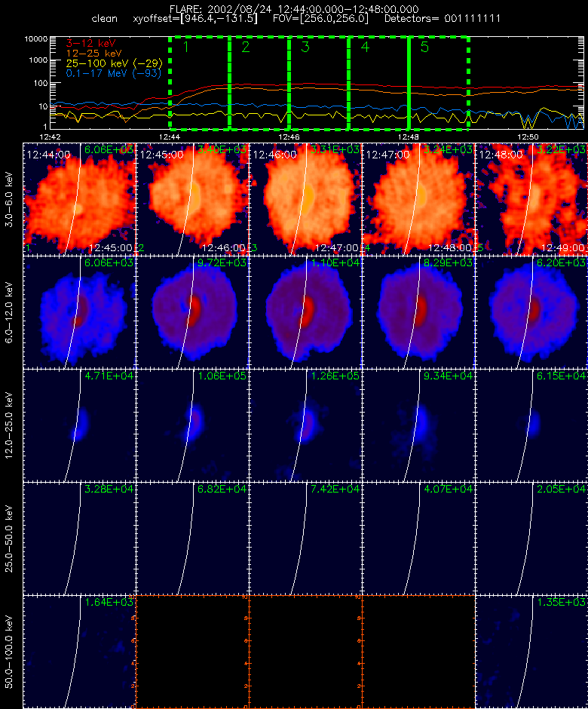Open the 3.0-6.0 keV image starting 12:48:00
The height and width of the screenshot is (709, 588).
(x=531, y=199)
